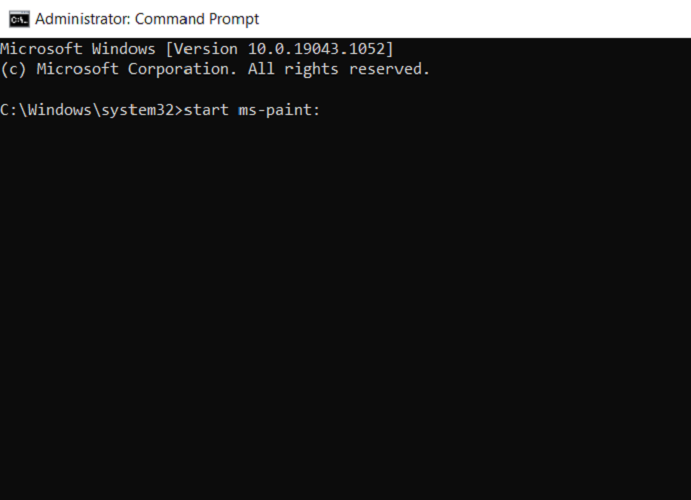
Task: Click the word "reserved." in copyright line
Action: (390, 69)
